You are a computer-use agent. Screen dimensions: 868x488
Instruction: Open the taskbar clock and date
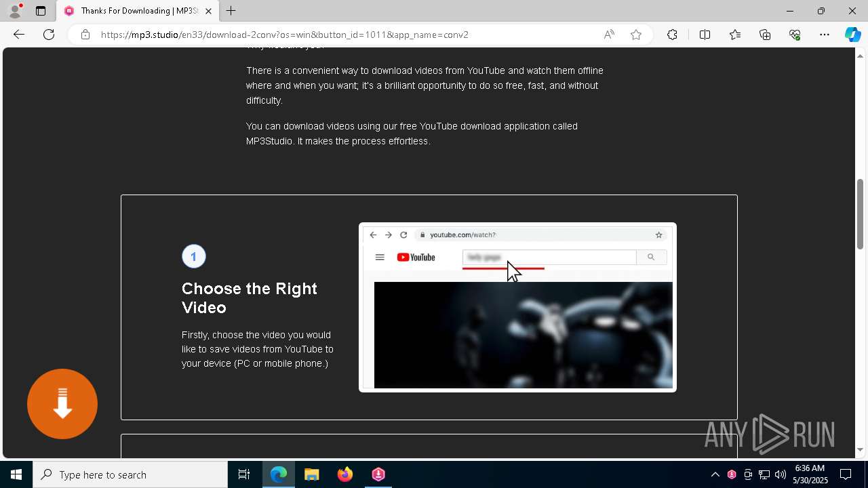point(810,474)
